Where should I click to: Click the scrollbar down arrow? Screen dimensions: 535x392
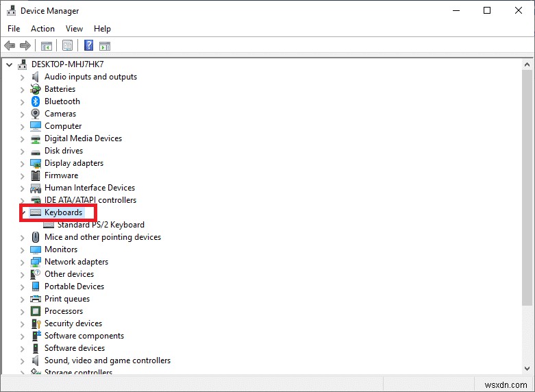click(x=527, y=369)
